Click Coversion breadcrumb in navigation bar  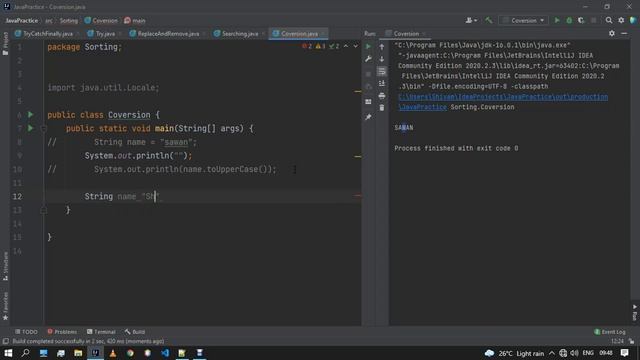coord(101,20)
